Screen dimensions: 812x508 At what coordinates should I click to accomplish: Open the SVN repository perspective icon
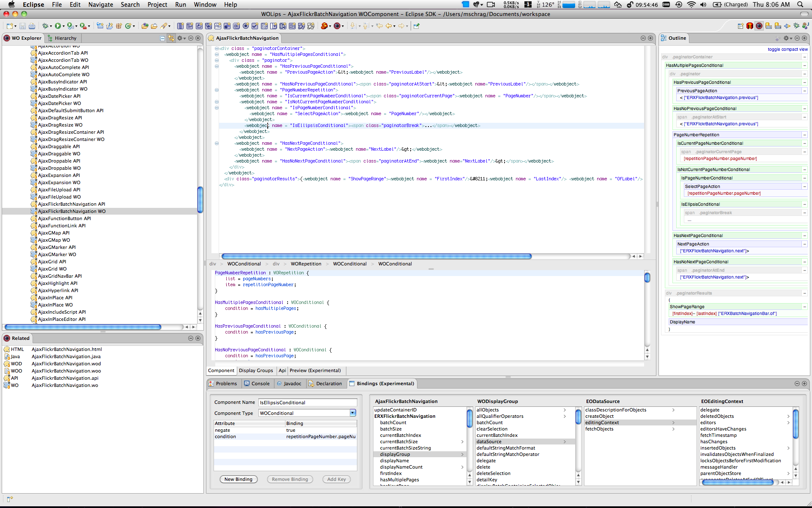pos(778,26)
